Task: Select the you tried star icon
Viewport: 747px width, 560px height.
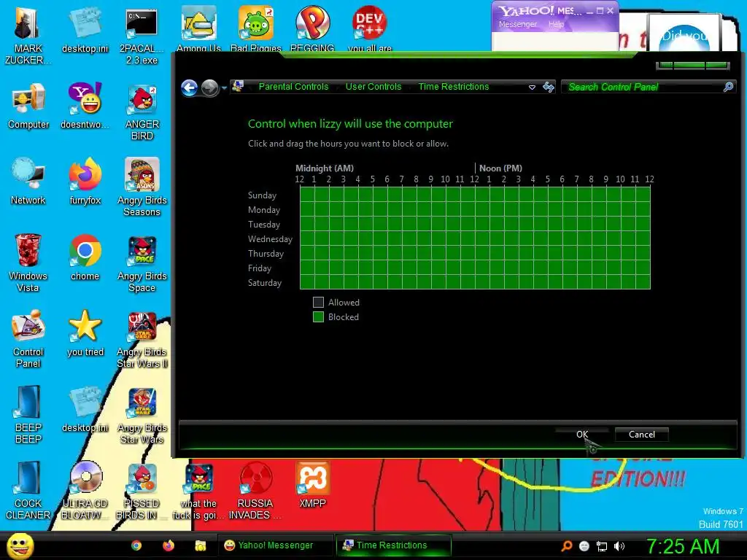Action: point(85,332)
